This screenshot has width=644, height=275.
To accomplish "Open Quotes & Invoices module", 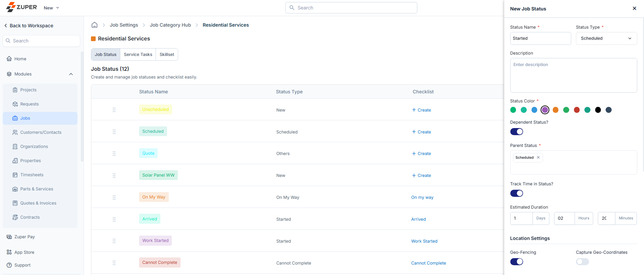I will click(x=40, y=203).
